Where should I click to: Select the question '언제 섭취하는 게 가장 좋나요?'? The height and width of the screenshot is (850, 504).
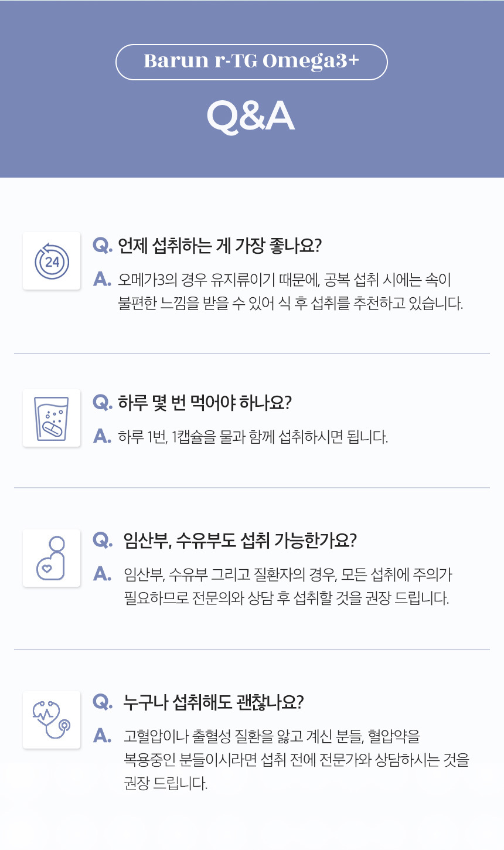pos(220,246)
